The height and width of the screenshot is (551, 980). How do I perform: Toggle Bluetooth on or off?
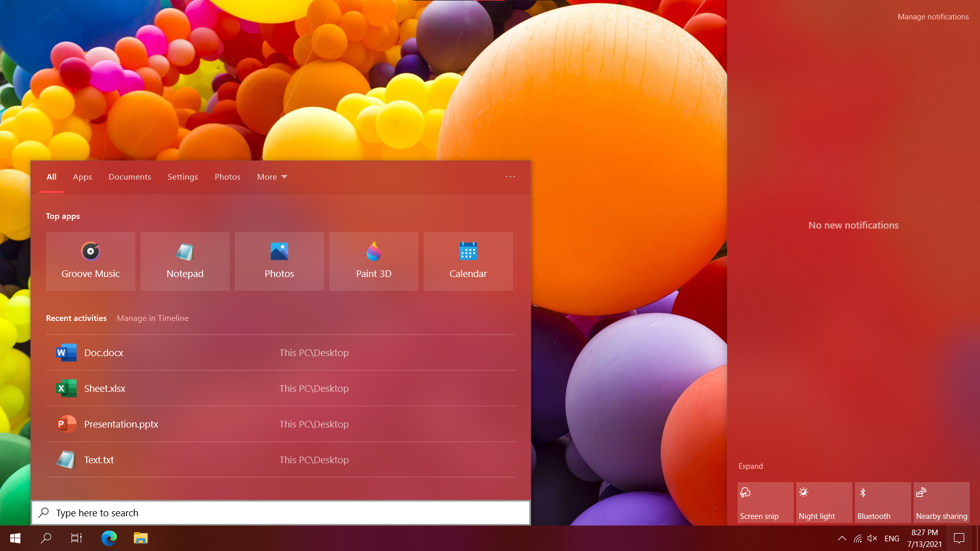pos(881,503)
